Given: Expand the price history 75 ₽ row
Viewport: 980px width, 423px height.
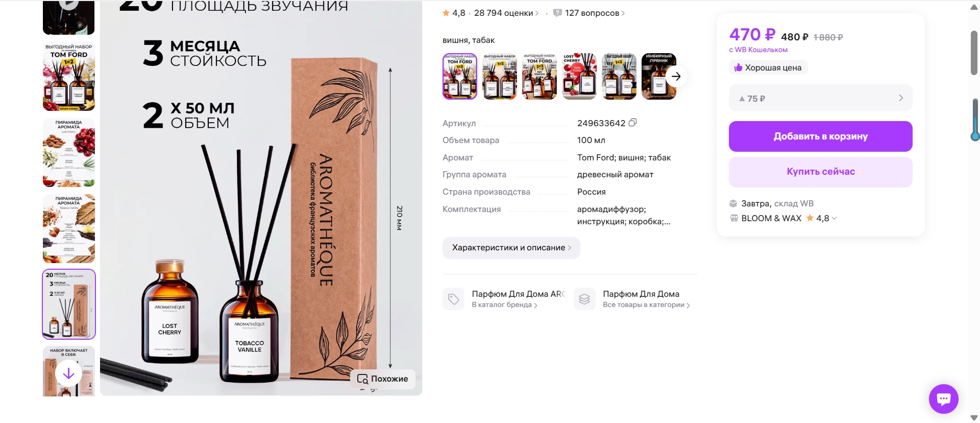Looking at the screenshot, I should tap(820, 98).
